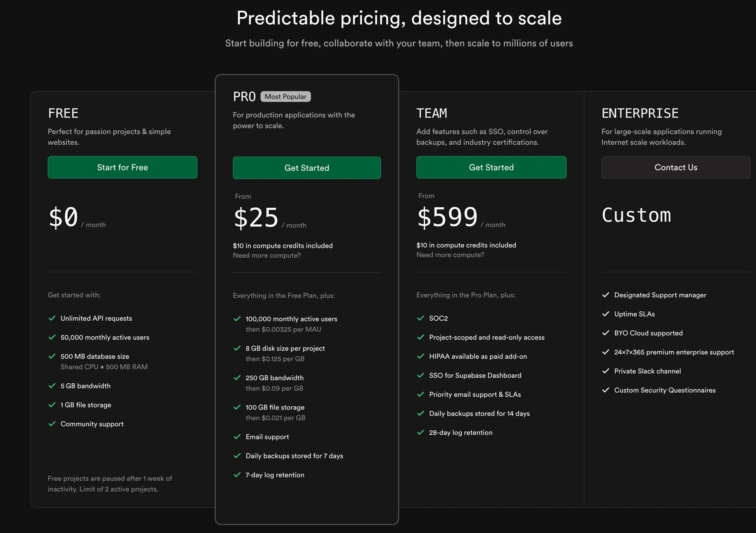Image resolution: width=756 pixels, height=533 pixels.
Task: Open the Team plan's Need more compute link
Action: [x=450, y=255]
